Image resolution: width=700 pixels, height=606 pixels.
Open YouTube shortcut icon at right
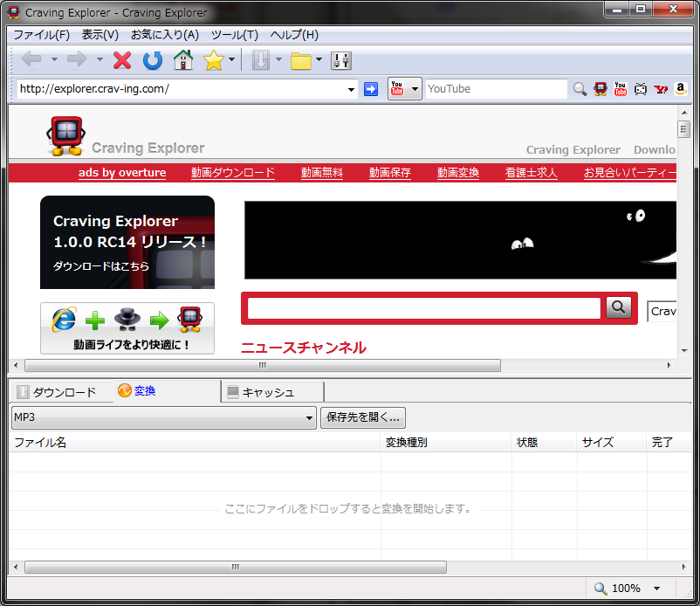(620, 89)
